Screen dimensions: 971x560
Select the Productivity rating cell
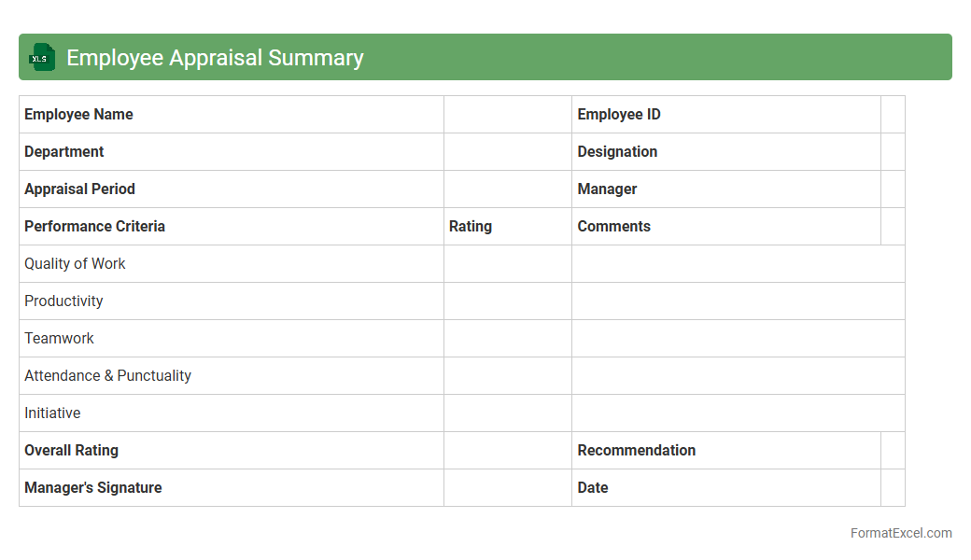[x=507, y=301]
